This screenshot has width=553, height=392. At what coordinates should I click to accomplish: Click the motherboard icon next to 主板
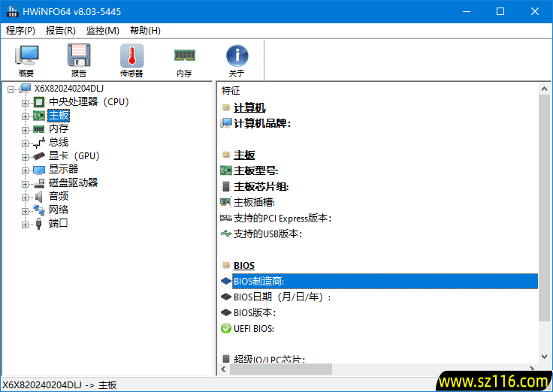pyautogui.click(x=39, y=116)
